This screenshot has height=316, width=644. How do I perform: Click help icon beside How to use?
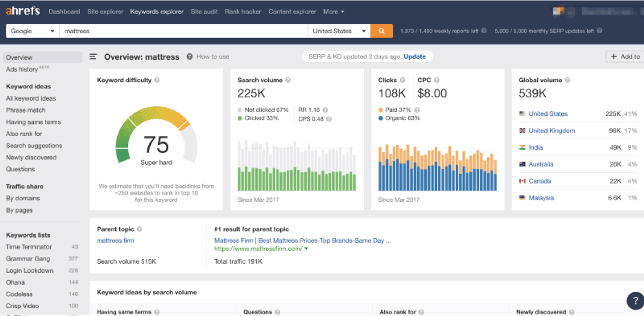pos(190,57)
